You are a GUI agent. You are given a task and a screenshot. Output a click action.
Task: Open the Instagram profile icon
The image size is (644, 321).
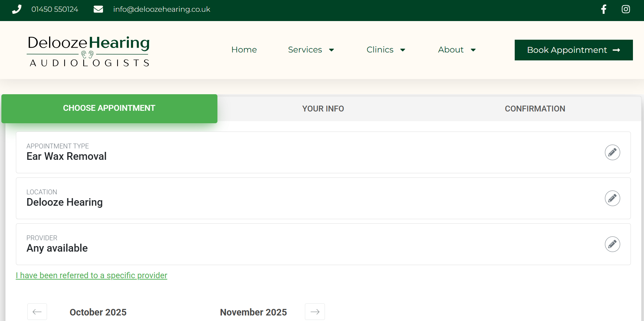tap(625, 9)
